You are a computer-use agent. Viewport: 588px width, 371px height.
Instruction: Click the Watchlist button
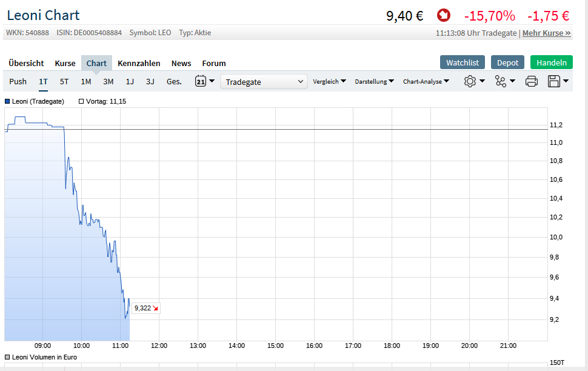pos(463,62)
